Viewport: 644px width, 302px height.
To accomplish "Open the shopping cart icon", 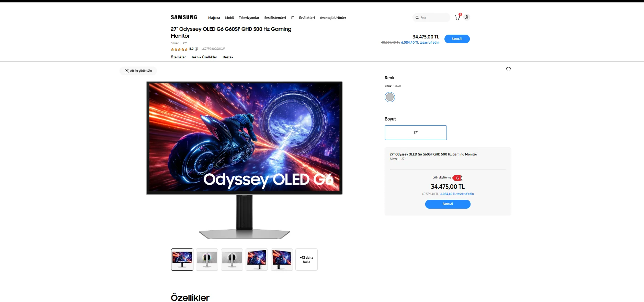I will (x=457, y=17).
